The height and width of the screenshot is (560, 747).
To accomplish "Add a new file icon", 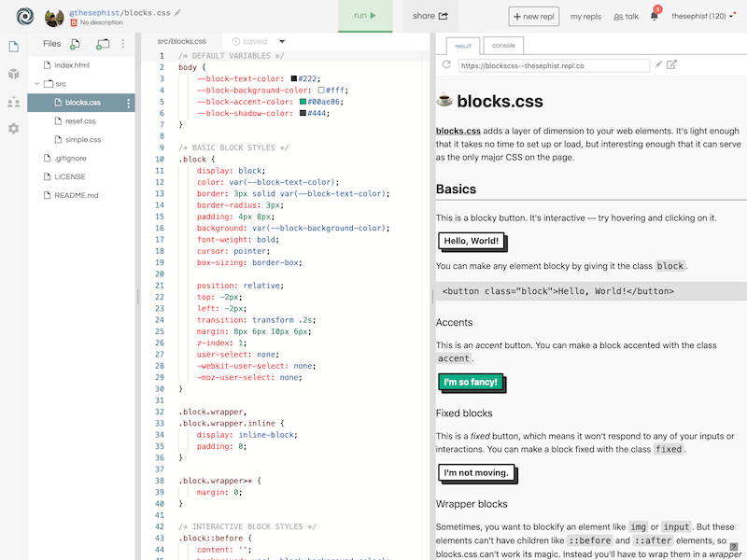I will [x=75, y=44].
